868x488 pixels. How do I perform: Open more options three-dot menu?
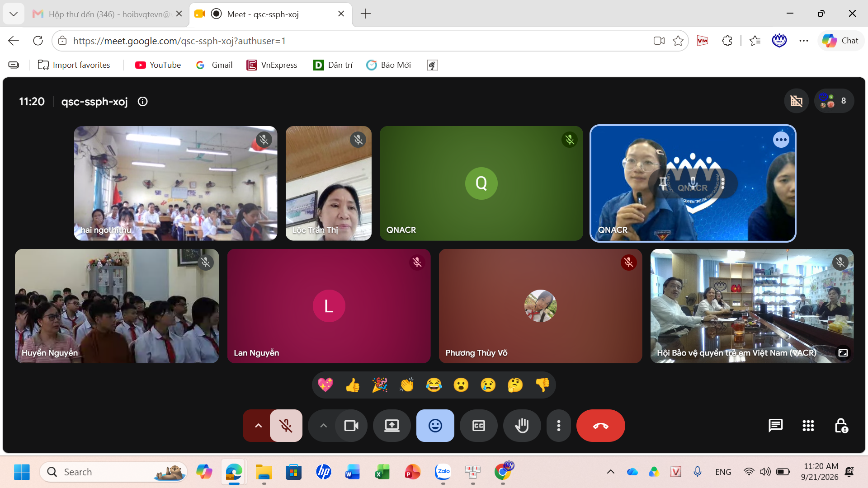(559, 426)
